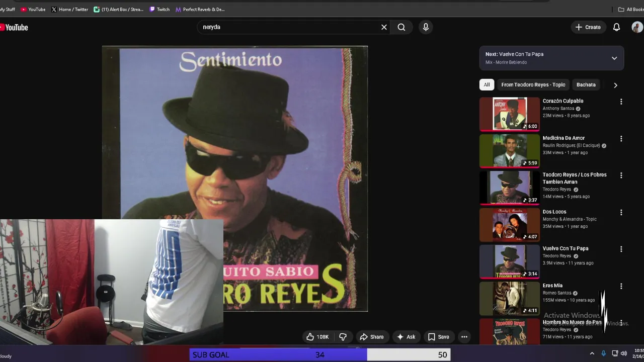The height and width of the screenshot is (362, 644).
Task: Open Vuelve Con Tu Papa video title
Action: [566, 248]
